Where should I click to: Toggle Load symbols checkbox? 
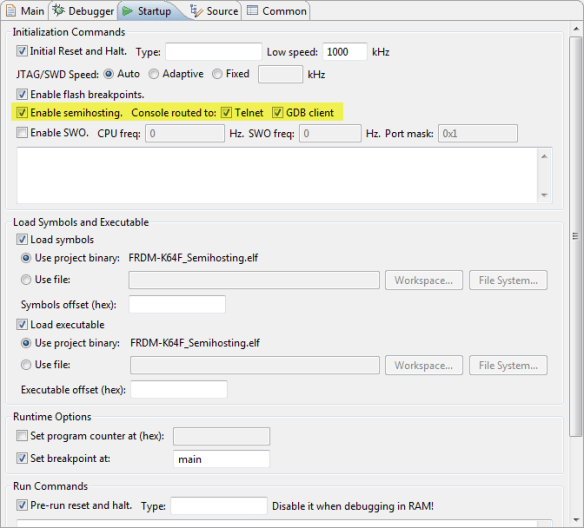pos(22,239)
